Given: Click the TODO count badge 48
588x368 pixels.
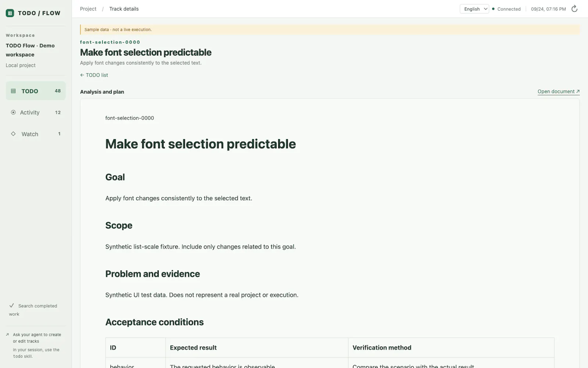Looking at the screenshot, I should click(58, 91).
